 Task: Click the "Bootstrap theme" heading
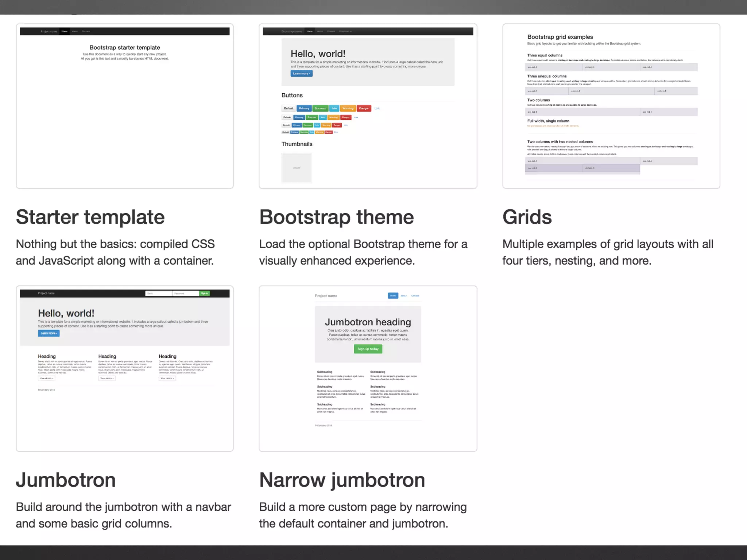pyautogui.click(x=336, y=217)
